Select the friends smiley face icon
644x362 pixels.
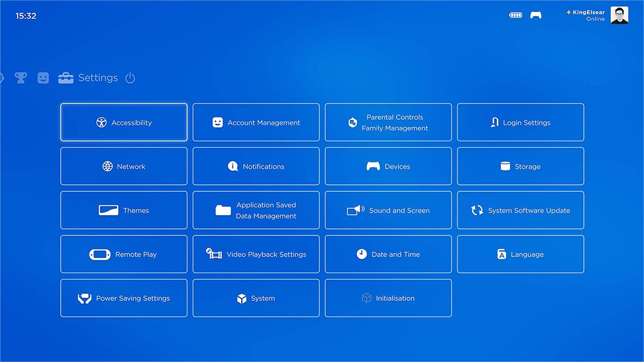click(x=43, y=78)
